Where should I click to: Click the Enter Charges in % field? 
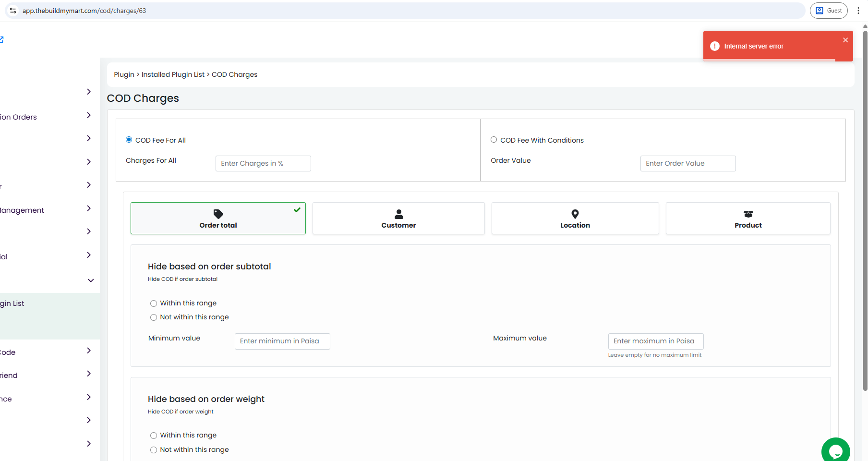coord(263,163)
